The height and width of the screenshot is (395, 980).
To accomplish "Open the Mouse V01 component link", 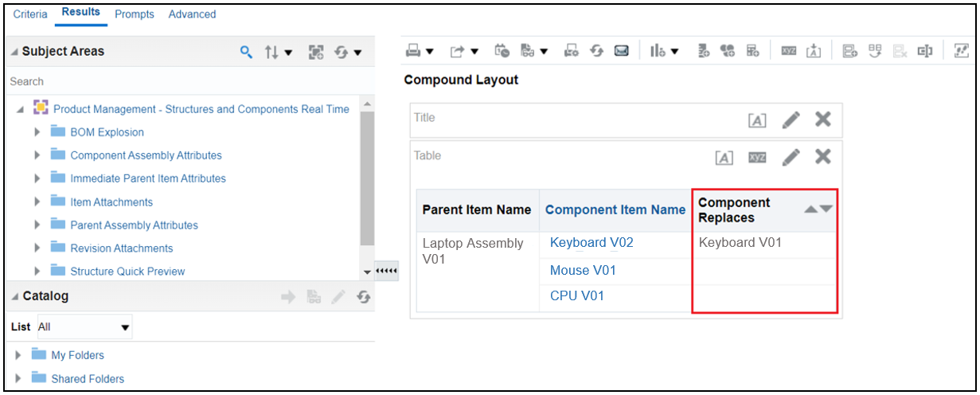I will click(x=583, y=271).
